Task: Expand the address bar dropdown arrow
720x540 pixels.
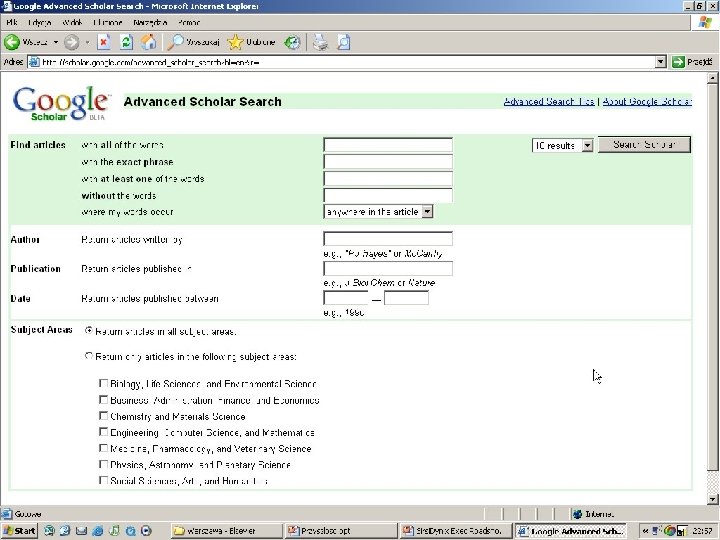Action: click(660, 62)
